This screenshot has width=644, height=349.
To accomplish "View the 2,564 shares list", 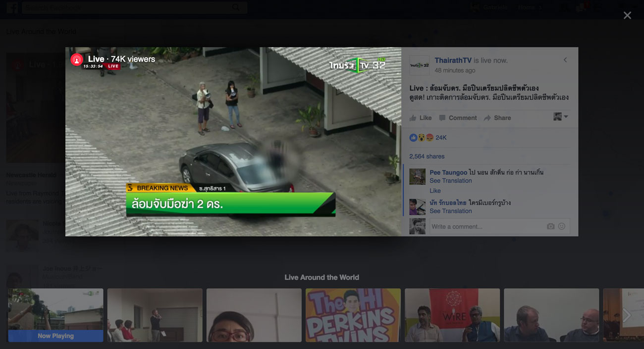I will click(x=427, y=156).
